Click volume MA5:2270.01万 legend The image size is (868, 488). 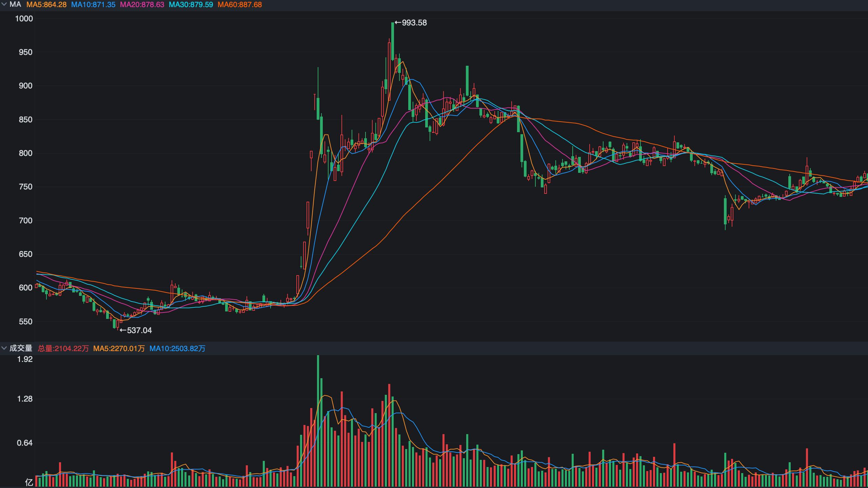coord(119,348)
